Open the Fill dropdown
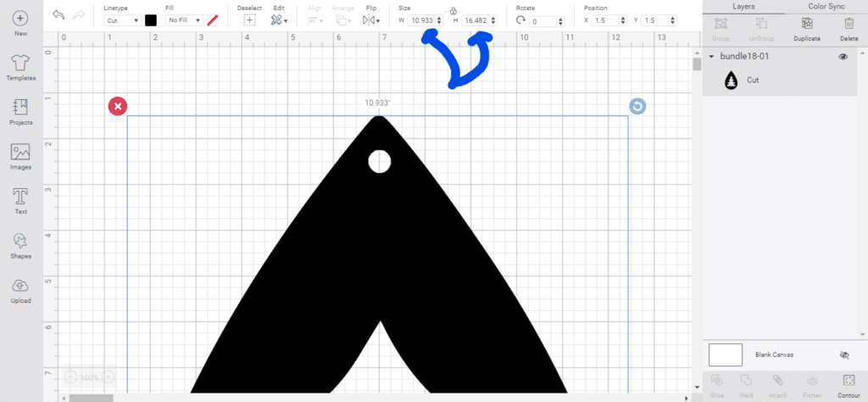 click(184, 20)
